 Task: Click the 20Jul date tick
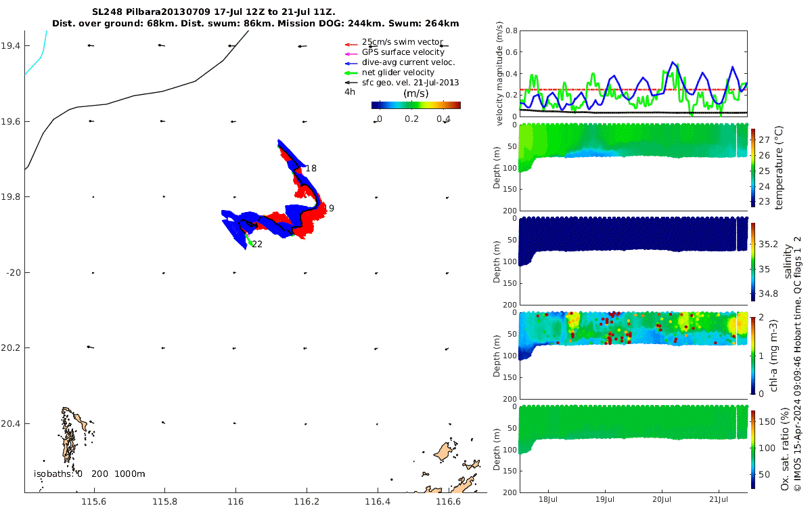[x=663, y=499]
